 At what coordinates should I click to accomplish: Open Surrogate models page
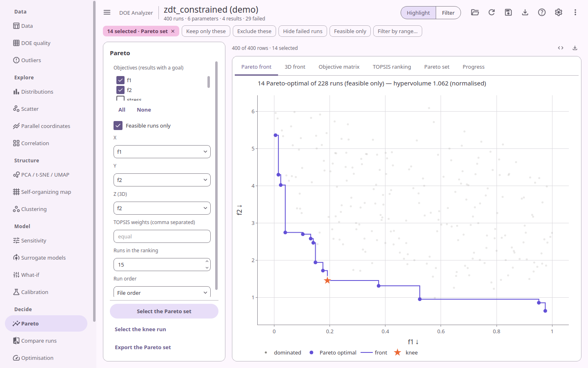pyautogui.click(x=46, y=258)
